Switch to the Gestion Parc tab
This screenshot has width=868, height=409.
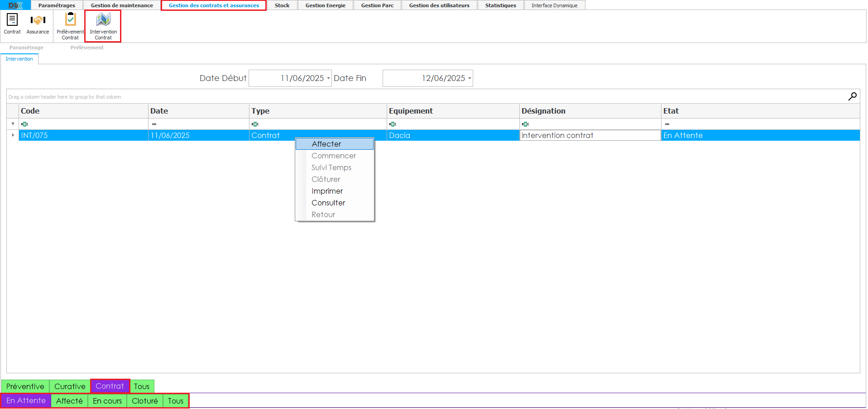click(x=377, y=5)
